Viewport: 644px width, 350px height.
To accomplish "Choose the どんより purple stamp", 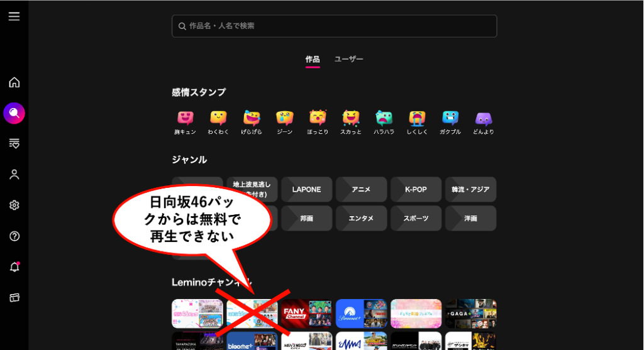I will tap(484, 122).
